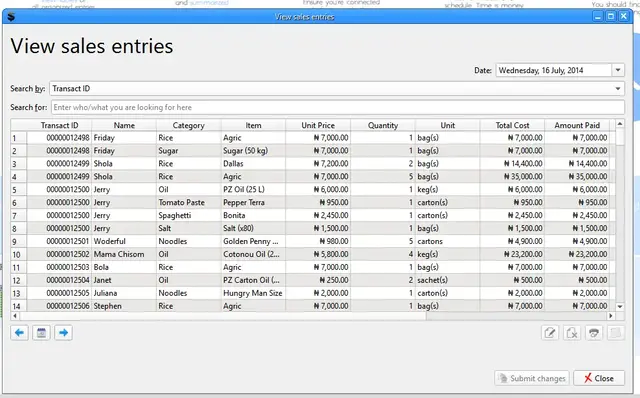Click the 'Juliana' name cell
Image resolution: width=640 pixels, height=398 pixels.
[124, 293]
